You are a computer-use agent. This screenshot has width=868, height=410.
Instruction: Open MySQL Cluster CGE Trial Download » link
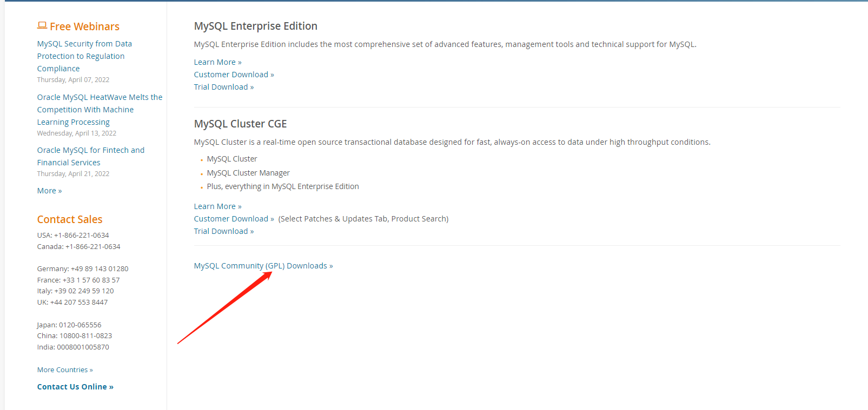224,231
